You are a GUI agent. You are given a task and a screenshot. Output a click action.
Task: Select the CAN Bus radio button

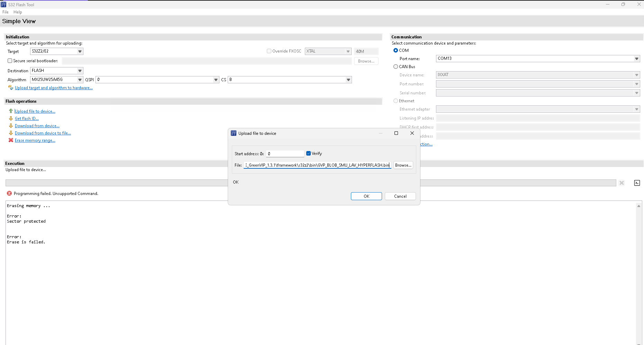[396, 66]
